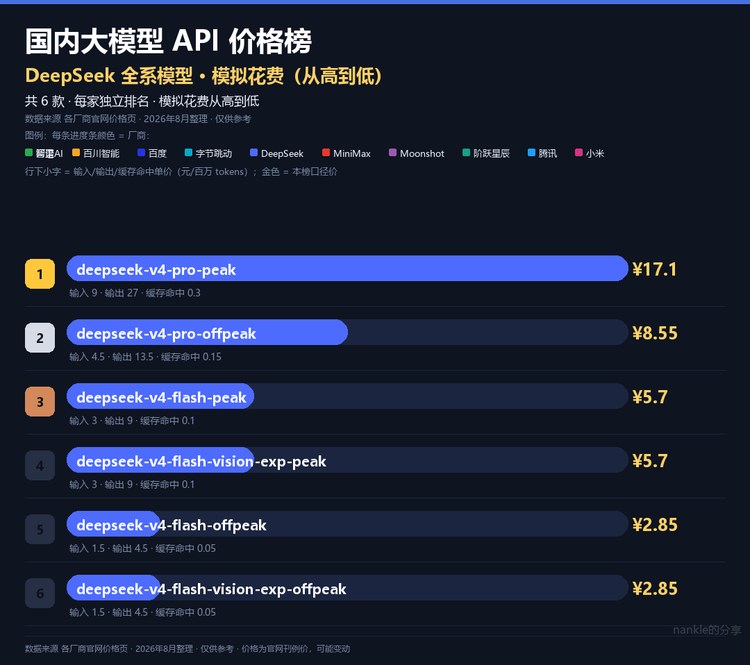
Task: Click pricing details under deepseek-v4-flash-vision-exp-offpeak
Action: click(x=143, y=612)
